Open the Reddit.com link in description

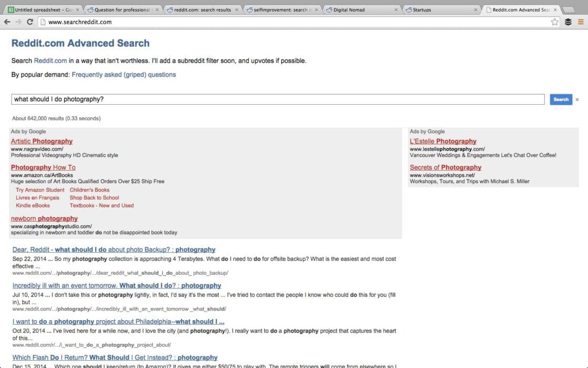point(50,61)
